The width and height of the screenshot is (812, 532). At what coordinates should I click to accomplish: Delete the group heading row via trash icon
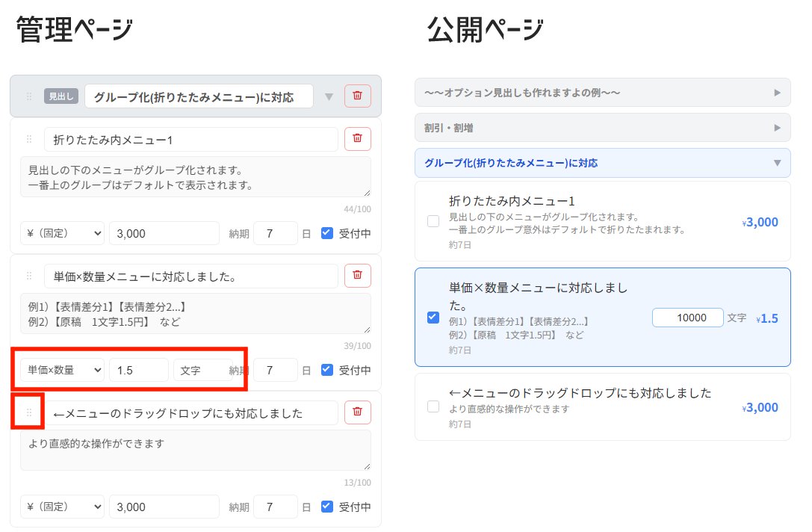pyautogui.click(x=357, y=96)
